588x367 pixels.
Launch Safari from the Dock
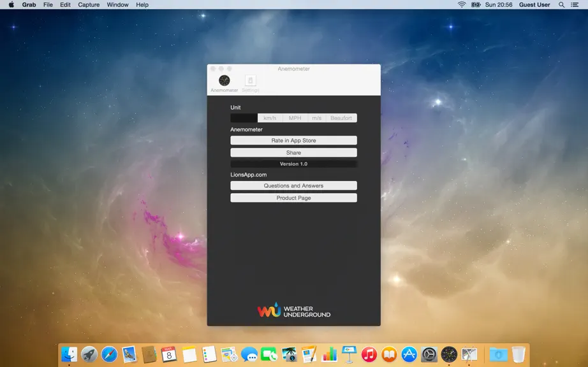[x=109, y=354]
